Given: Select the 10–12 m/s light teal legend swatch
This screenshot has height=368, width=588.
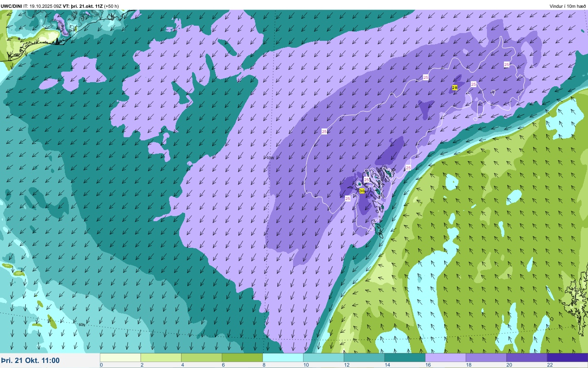Looking at the screenshot, I should [323, 357].
